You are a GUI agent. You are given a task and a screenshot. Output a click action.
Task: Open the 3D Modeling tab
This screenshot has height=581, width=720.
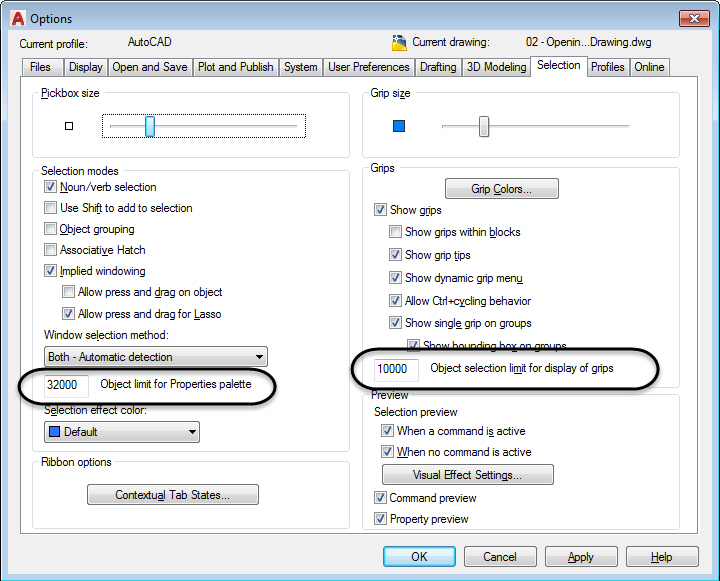pos(496,67)
